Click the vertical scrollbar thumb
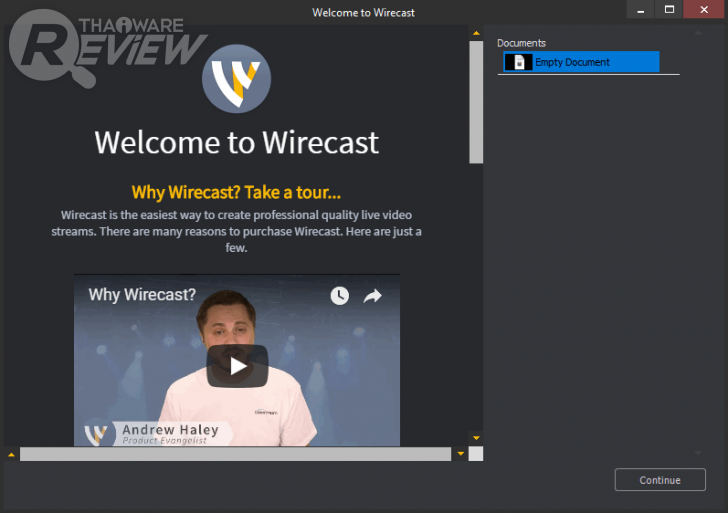 pyautogui.click(x=476, y=102)
